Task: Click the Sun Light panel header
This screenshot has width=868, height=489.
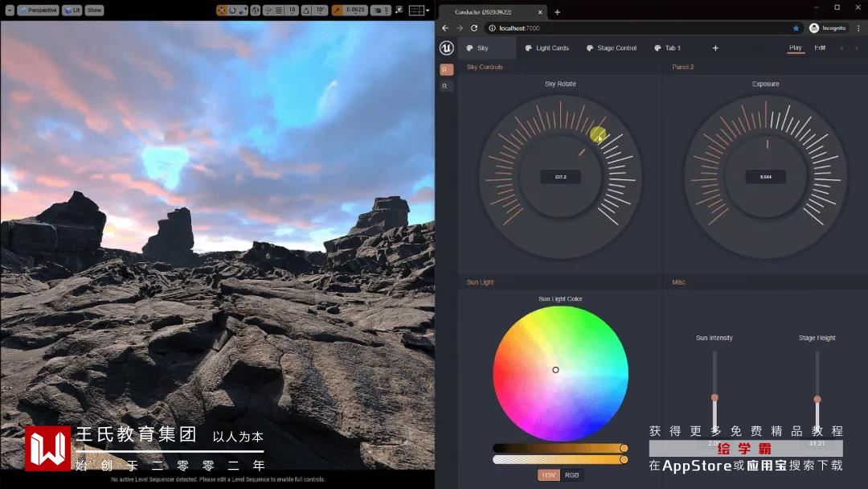Action: click(480, 282)
